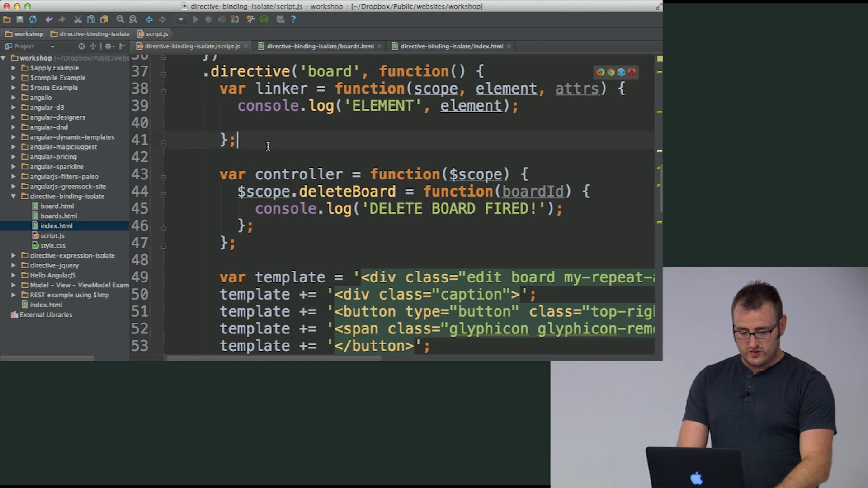Expand the angular-d3 folder in sidebar

tap(13, 107)
